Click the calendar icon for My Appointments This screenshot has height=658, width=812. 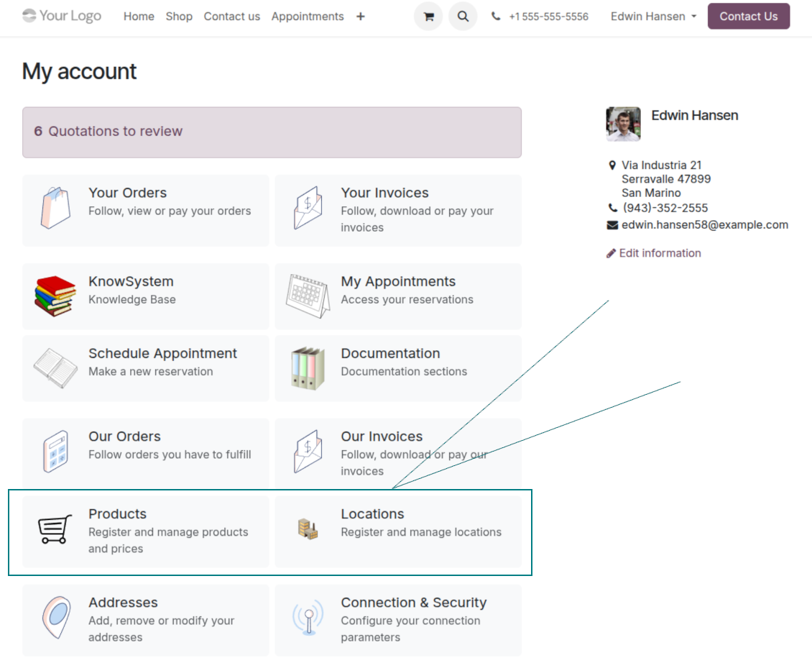tap(308, 296)
